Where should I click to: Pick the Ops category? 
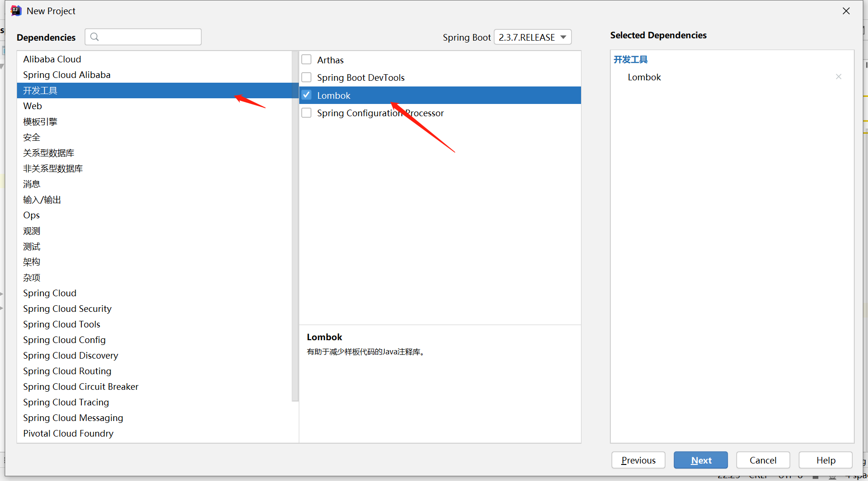(x=155, y=215)
